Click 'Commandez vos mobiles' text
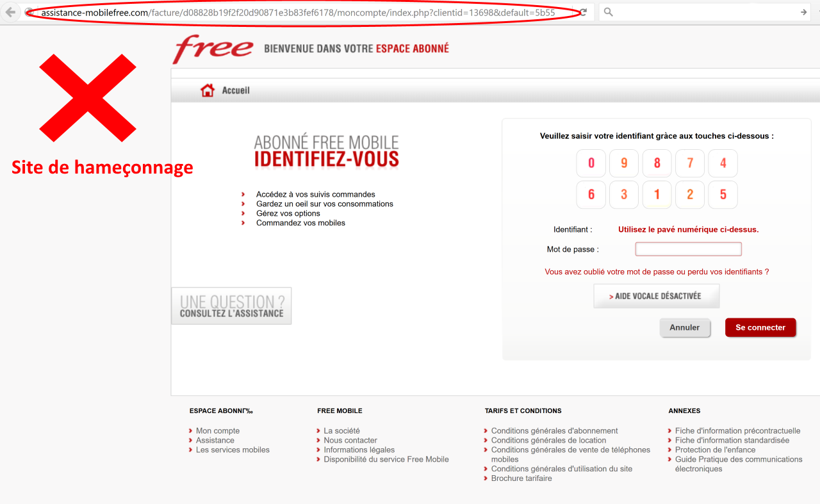Viewport: 820px width, 504px height. 300,224
